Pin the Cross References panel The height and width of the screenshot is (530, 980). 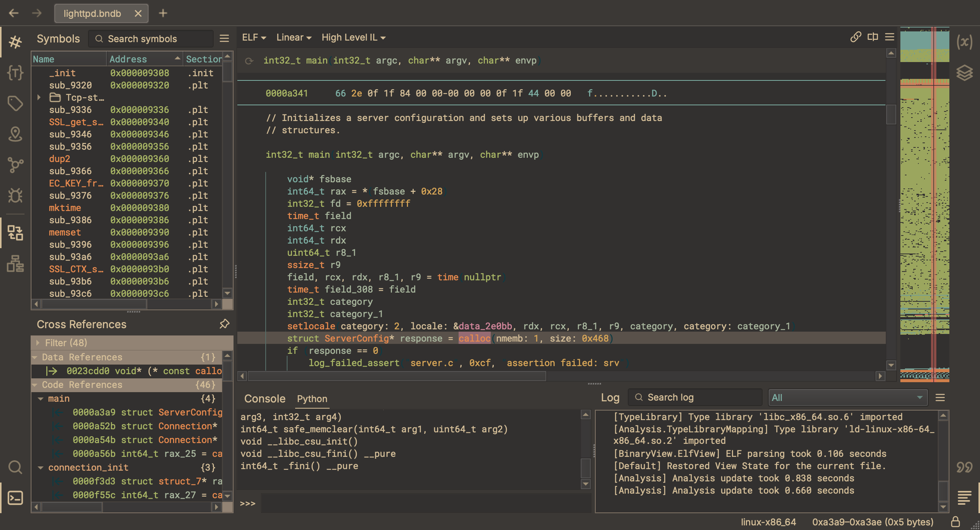(224, 324)
